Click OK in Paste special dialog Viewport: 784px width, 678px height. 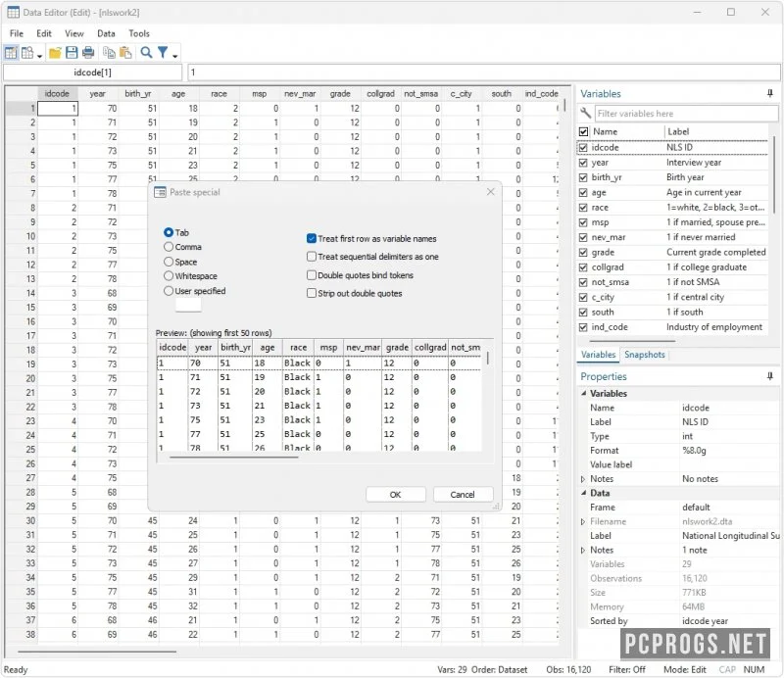click(x=396, y=495)
